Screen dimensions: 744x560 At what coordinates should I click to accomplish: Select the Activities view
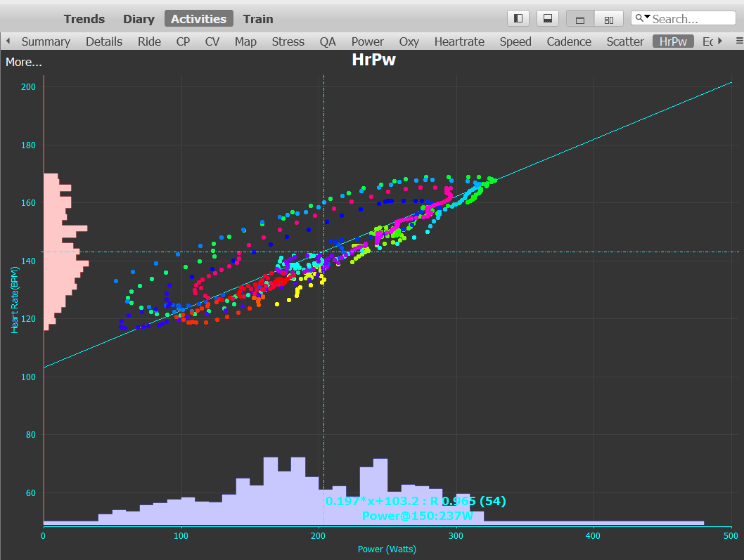199,19
